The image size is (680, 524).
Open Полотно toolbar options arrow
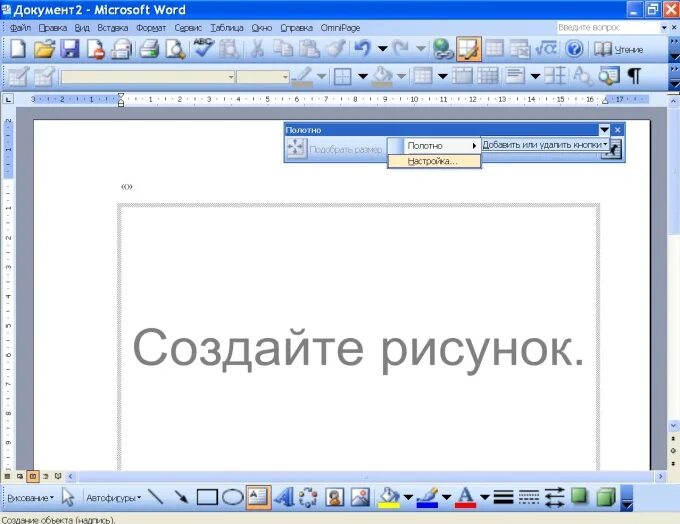[x=604, y=129]
